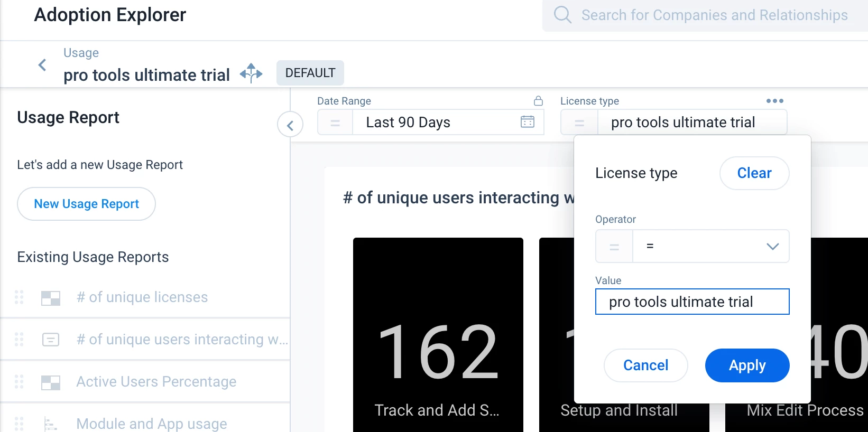Open the Module and App usage report
The image size is (868, 432).
click(152, 424)
